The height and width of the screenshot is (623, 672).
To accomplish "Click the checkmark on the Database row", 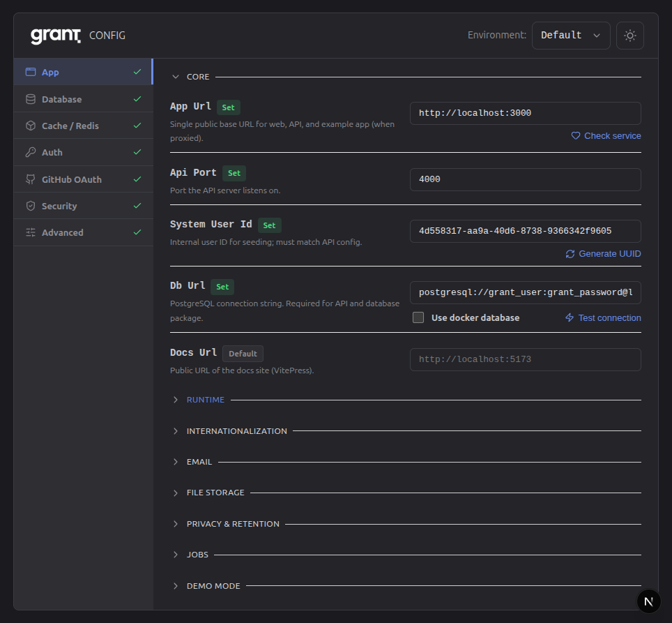I will point(137,99).
